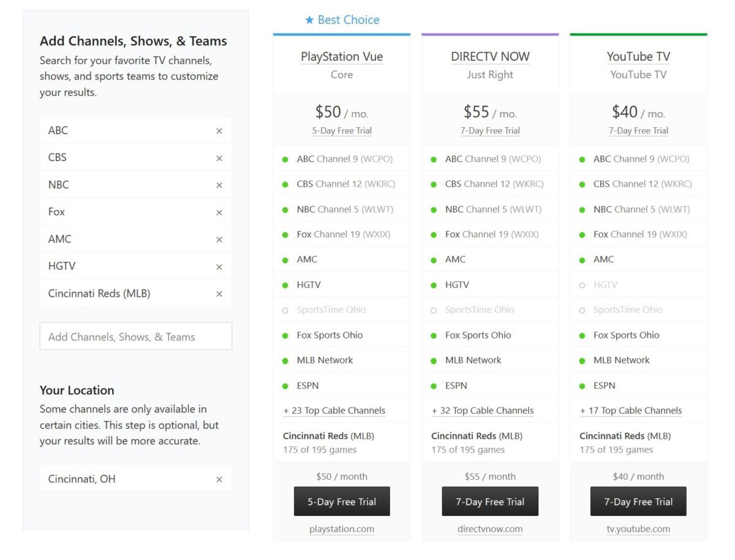Click 'NBC Channel 5 (WLWT)' in YouTube TV column
This screenshot has height=560, width=735.
[x=641, y=209]
